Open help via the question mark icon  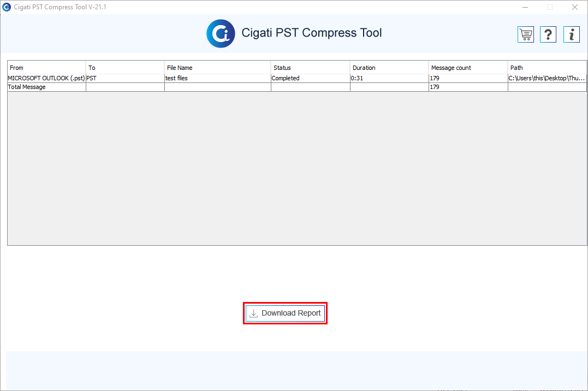tap(548, 34)
